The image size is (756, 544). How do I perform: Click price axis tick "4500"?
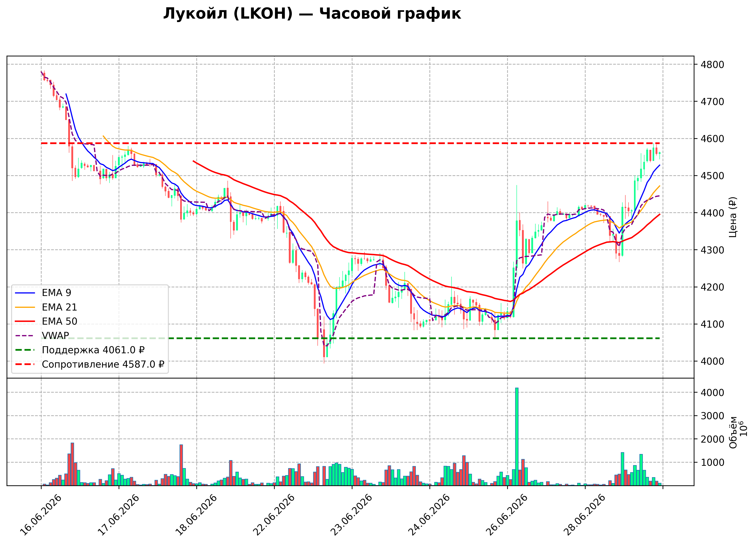click(712, 176)
